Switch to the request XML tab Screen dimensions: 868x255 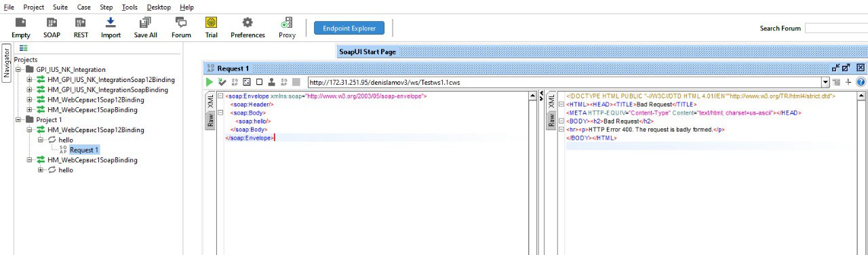(x=210, y=102)
